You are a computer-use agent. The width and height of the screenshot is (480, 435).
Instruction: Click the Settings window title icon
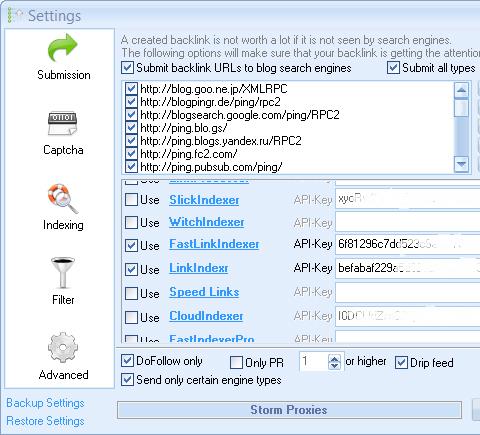[15, 15]
